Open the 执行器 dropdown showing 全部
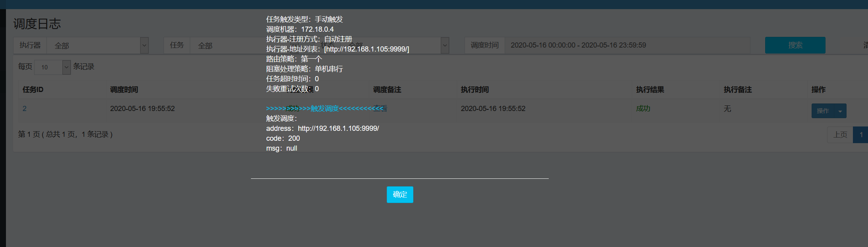 pos(98,46)
